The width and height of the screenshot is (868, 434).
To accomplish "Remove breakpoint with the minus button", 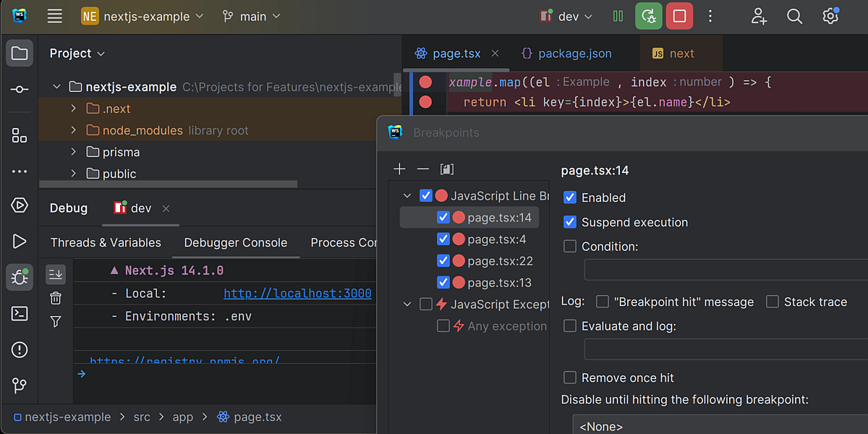I will coord(423,169).
